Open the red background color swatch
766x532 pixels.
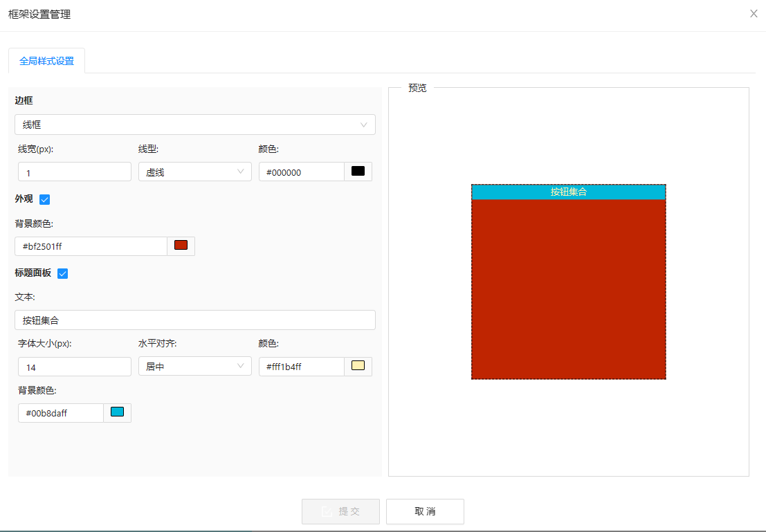(181, 246)
